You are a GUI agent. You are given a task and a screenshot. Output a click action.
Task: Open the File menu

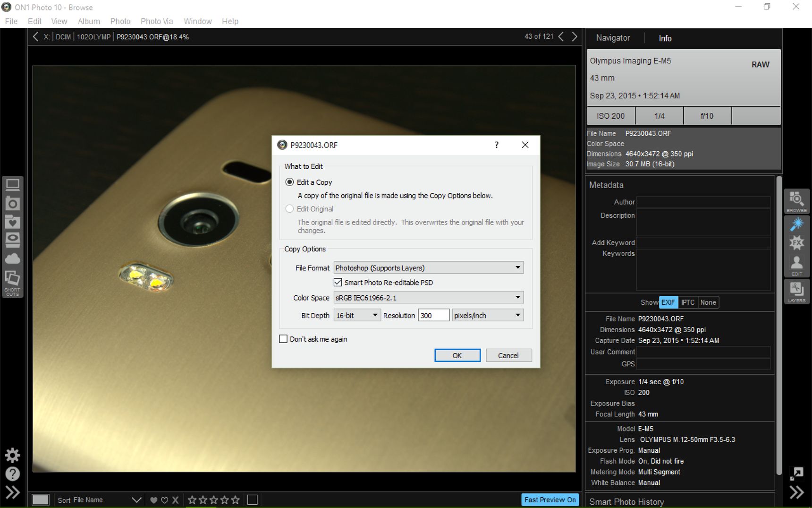click(11, 21)
